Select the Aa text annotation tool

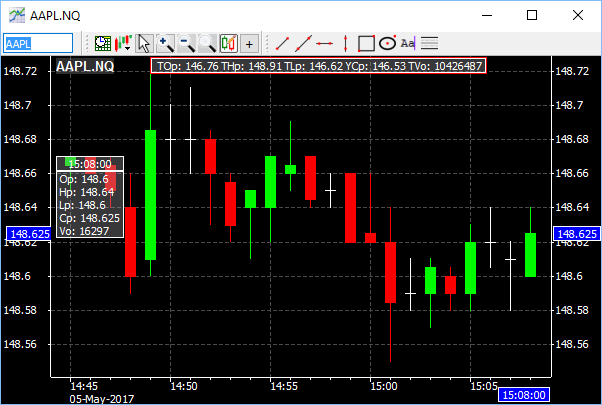(408, 43)
